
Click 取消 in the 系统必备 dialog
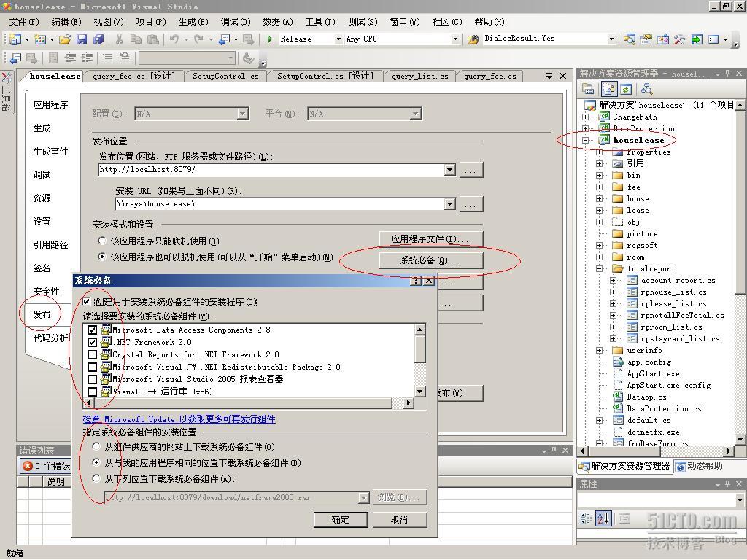point(399,519)
